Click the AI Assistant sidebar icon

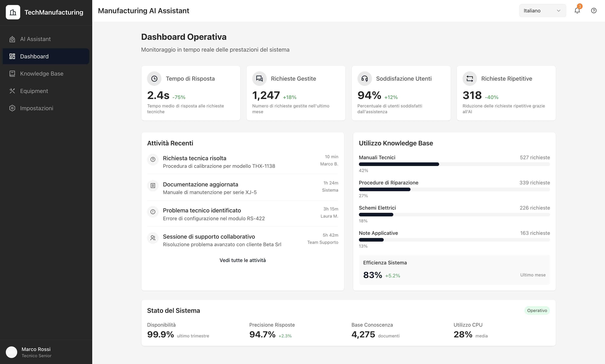tap(12, 39)
